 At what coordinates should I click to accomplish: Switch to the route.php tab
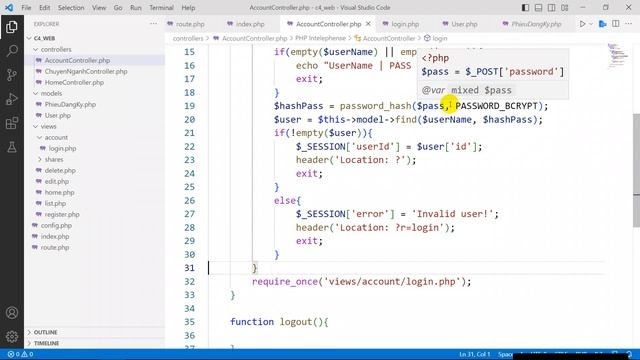point(190,24)
